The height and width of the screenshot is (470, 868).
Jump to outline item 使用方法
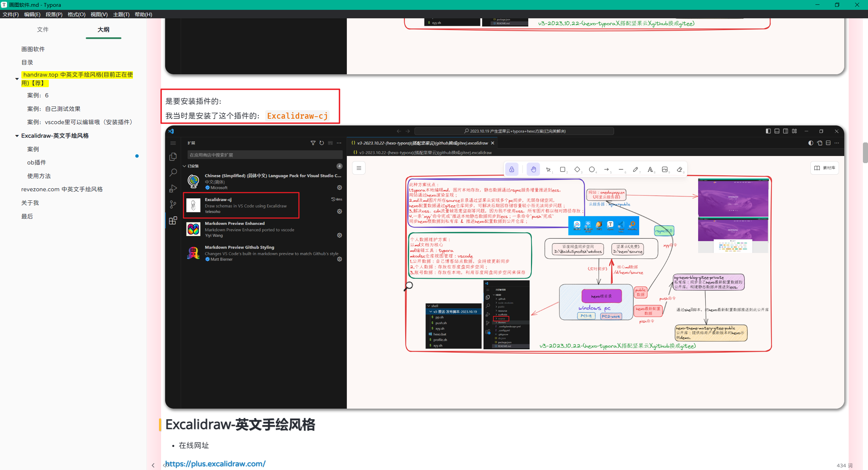(x=39, y=176)
